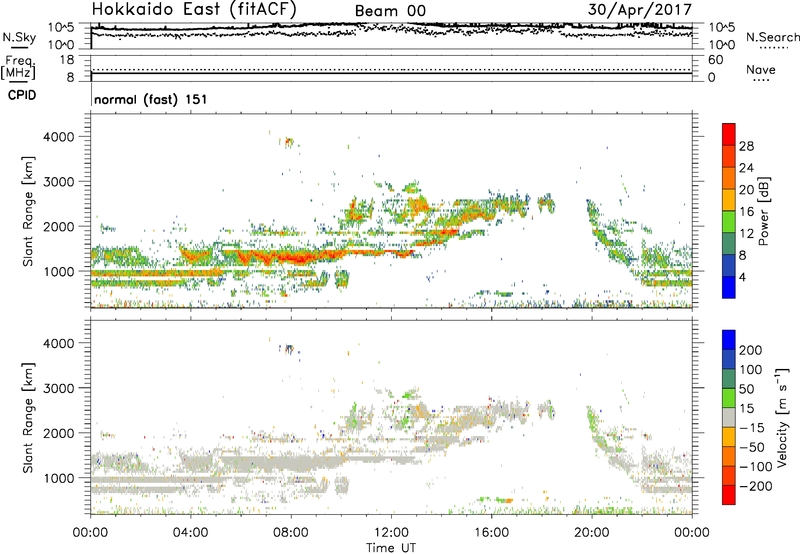Click the date '30/Apr/2017'

[640, 10]
